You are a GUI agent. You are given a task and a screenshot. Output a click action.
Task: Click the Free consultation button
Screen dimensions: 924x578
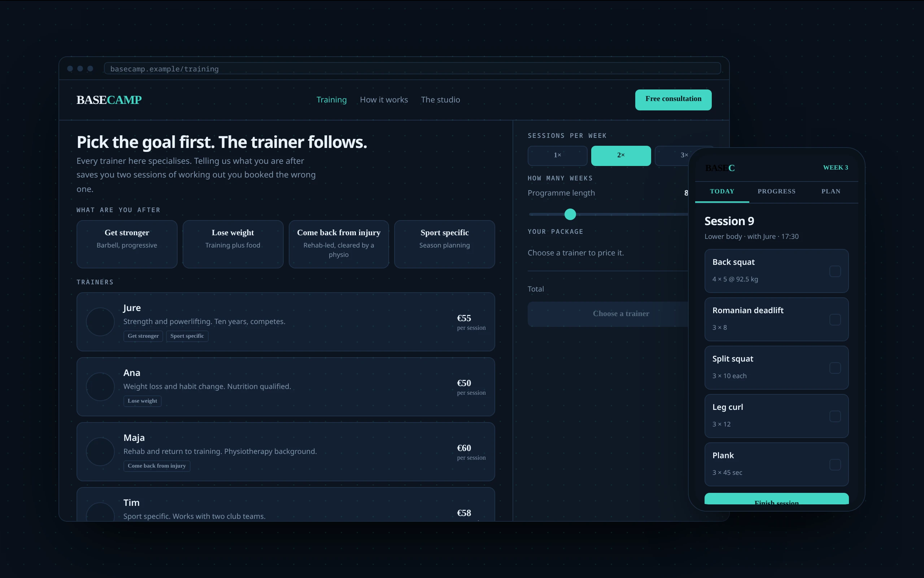click(673, 100)
